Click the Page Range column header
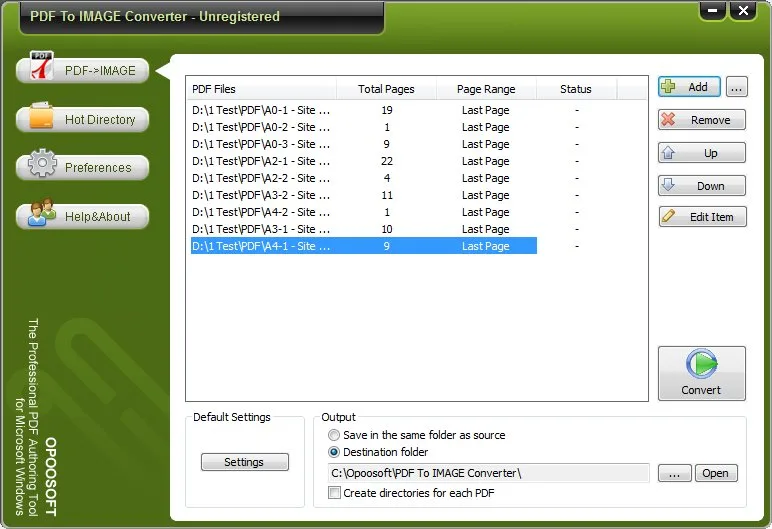 pos(486,89)
